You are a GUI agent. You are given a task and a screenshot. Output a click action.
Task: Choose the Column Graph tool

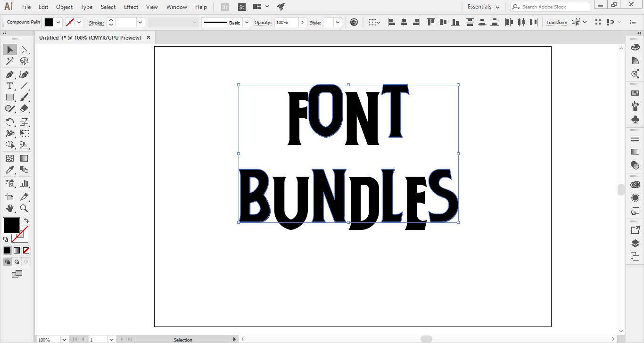[24, 183]
